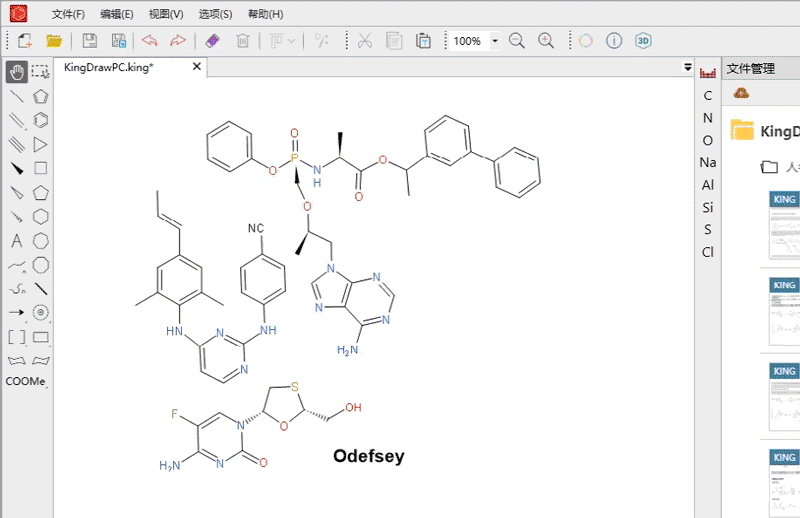This screenshot has height=518, width=800.
Task: Open the 选项(S) menu
Action: click(x=215, y=14)
